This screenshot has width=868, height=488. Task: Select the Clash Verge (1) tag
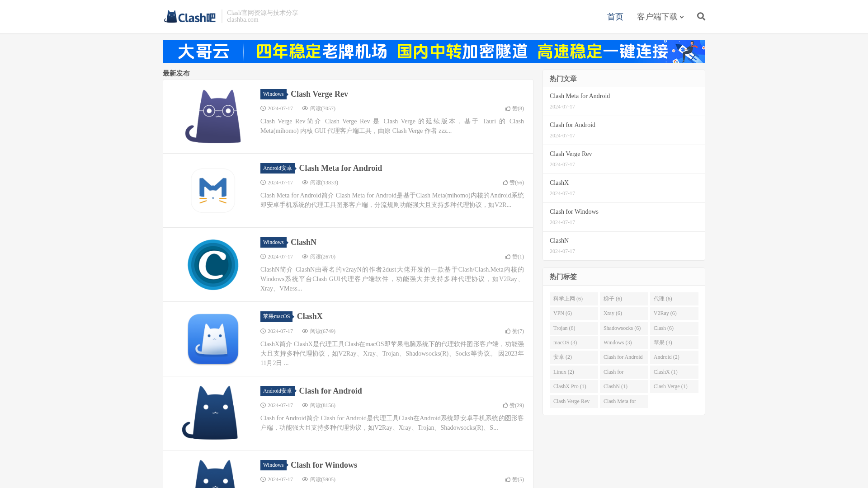point(674,386)
